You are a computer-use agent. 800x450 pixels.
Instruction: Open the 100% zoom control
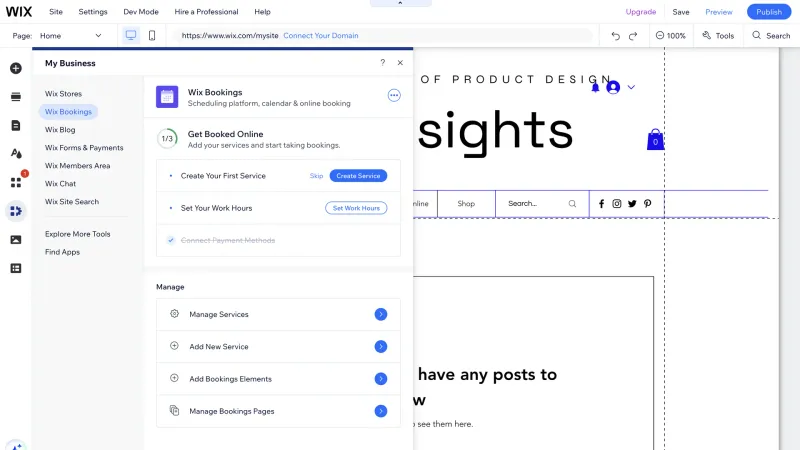click(670, 36)
